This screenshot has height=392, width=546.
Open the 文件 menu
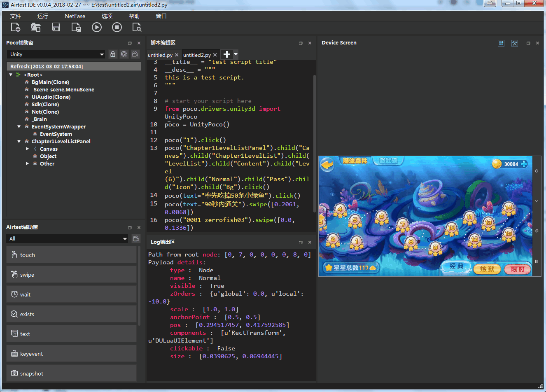point(16,16)
